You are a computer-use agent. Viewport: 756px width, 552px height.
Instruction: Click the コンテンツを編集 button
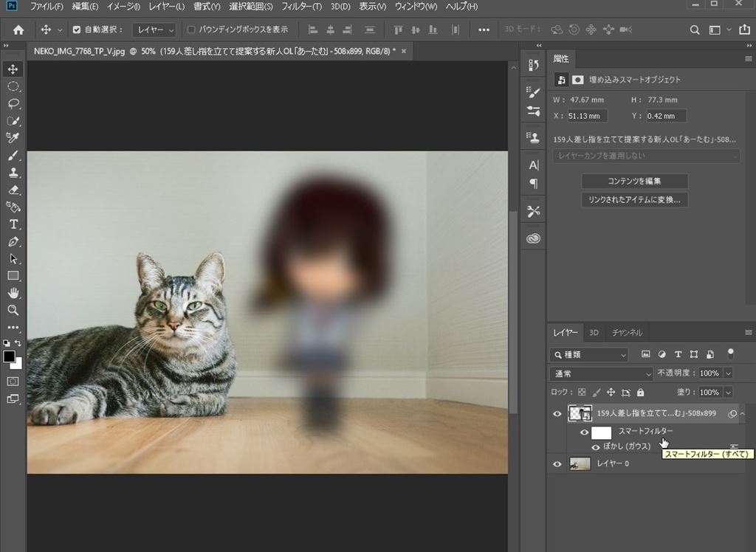pos(634,182)
